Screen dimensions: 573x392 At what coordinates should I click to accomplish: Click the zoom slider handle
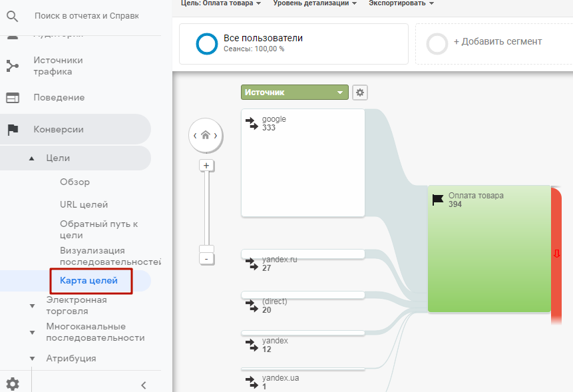point(206,249)
